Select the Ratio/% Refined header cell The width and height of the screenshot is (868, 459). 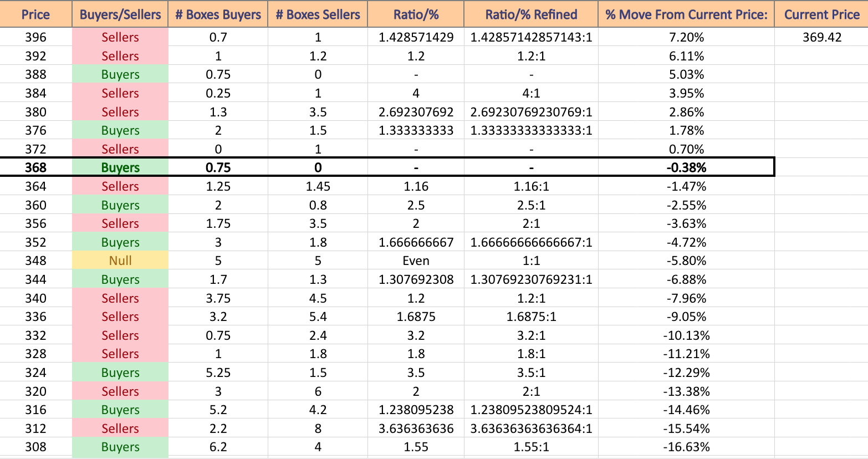(531, 14)
